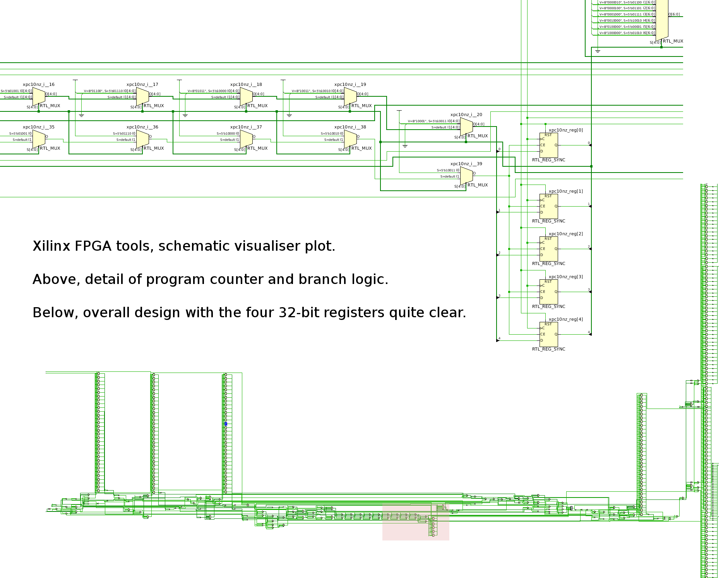
Task: Select the xpc10nz_i__38 RTL_MUX block
Action: (x=350, y=139)
